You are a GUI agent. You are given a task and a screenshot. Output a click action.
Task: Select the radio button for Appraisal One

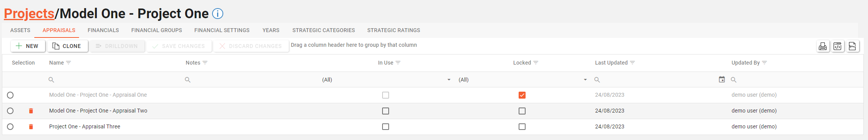10,95
